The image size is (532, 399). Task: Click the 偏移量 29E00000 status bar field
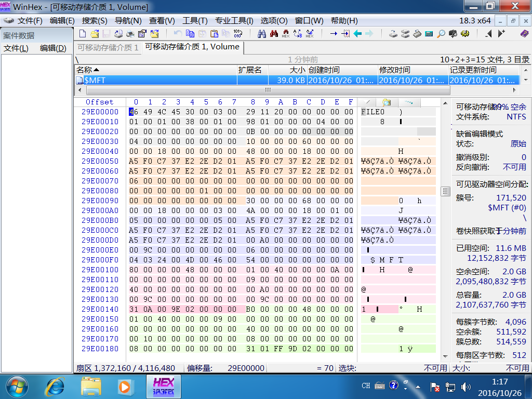coord(226,368)
